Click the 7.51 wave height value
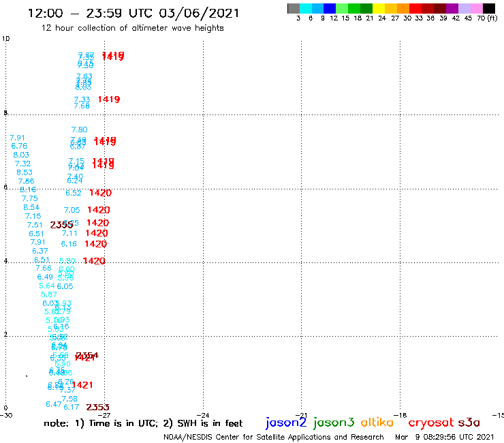This screenshot has height=443, width=504. pyautogui.click(x=35, y=225)
